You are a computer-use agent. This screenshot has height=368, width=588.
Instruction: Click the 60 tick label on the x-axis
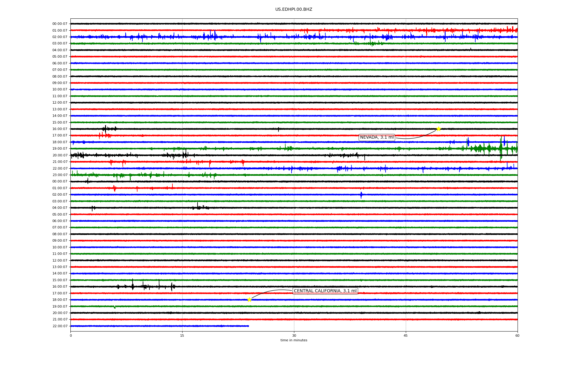point(517,335)
